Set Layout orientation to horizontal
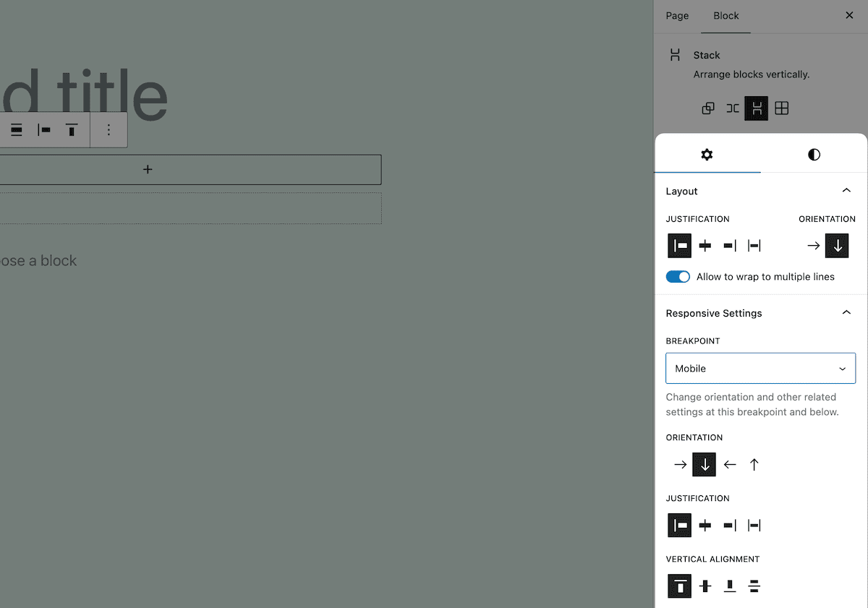Image resolution: width=868 pixels, height=608 pixels. point(814,246)
